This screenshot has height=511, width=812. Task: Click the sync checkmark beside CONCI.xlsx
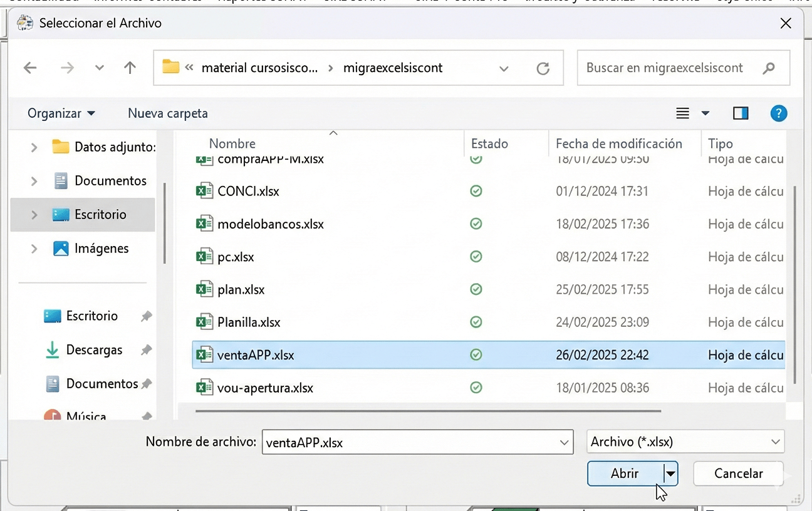pos(476,191)
